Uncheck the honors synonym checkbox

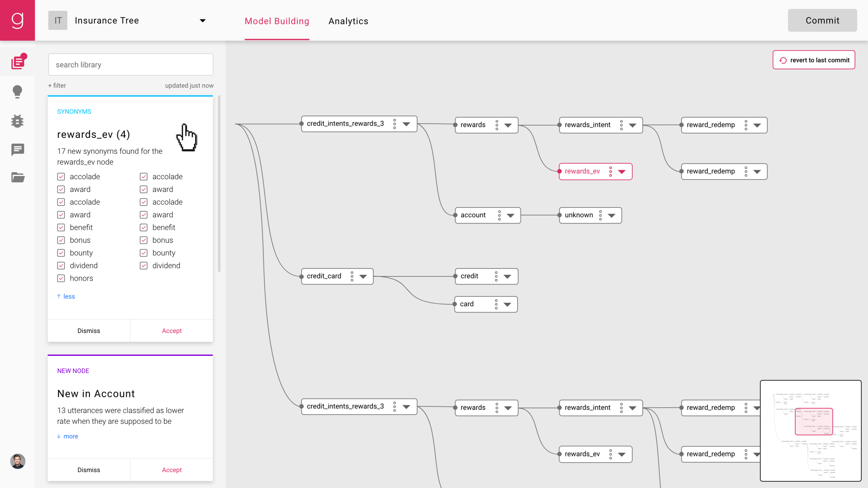click(61, 278)
